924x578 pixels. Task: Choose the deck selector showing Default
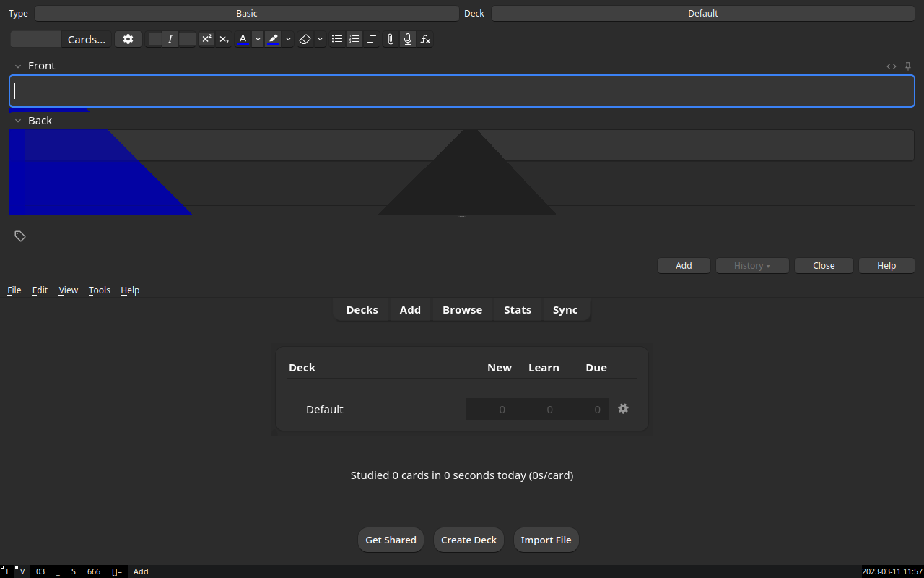[702, 13]
